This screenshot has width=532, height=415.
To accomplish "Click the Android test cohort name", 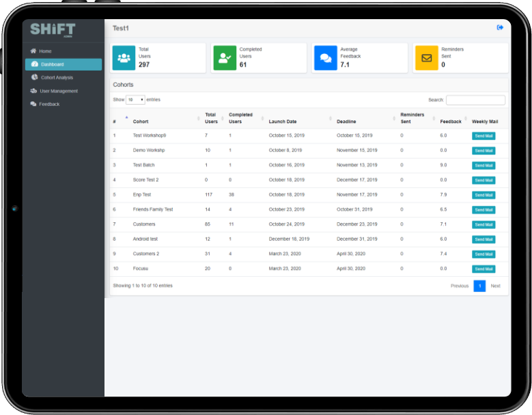I will (145, 239).
